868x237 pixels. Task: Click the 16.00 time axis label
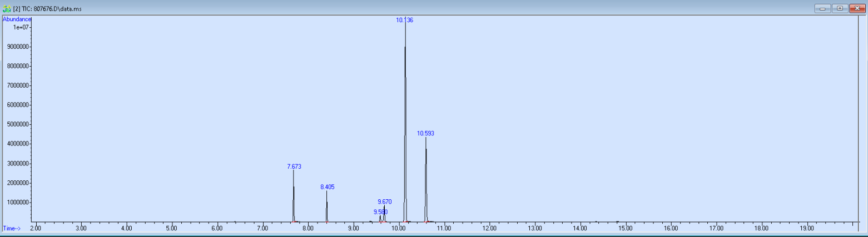click(x=671, y=228)
